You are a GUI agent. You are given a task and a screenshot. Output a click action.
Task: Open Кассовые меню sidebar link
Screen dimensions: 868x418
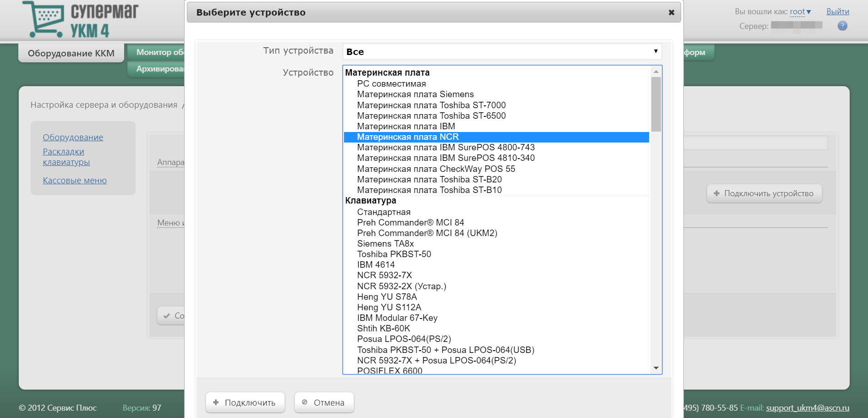click(x=75, y=180)
